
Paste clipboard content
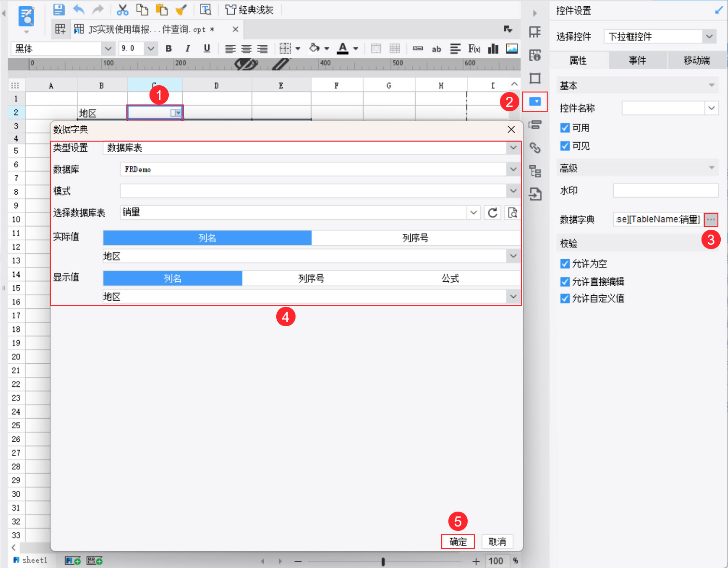162,10
